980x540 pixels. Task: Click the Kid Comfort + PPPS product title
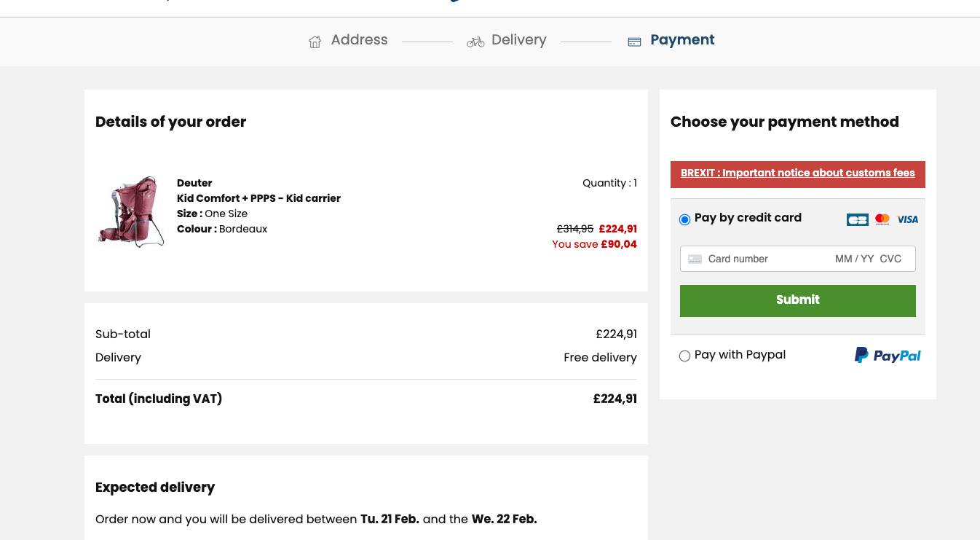click(x=258, y=198)
